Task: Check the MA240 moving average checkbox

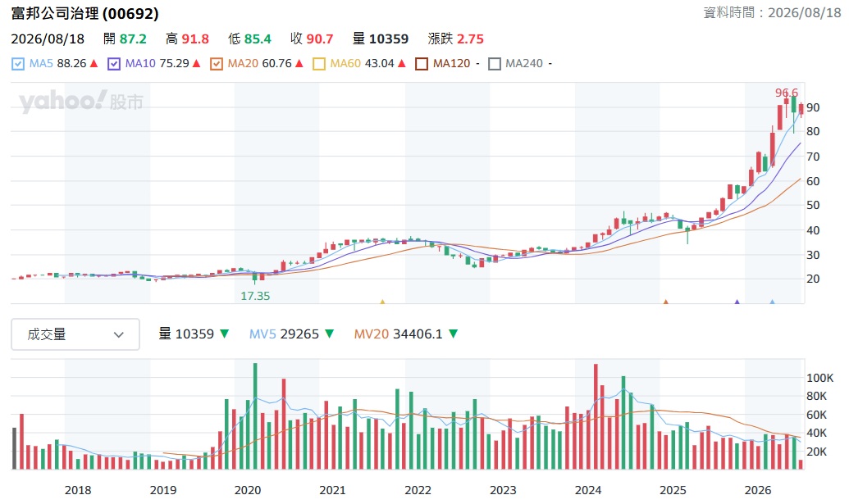Action: [x=494, y=64]
